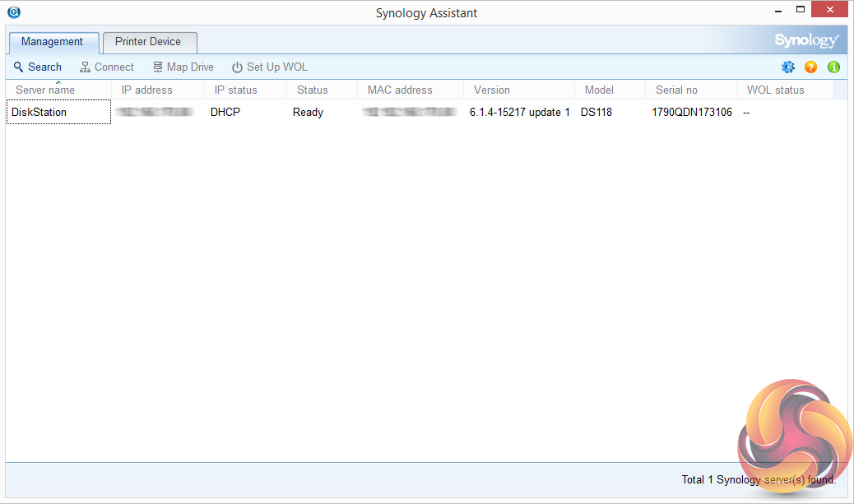854x504 pixels.
Task: Sort by the Serial no column header
Action: tap(691, 90)
